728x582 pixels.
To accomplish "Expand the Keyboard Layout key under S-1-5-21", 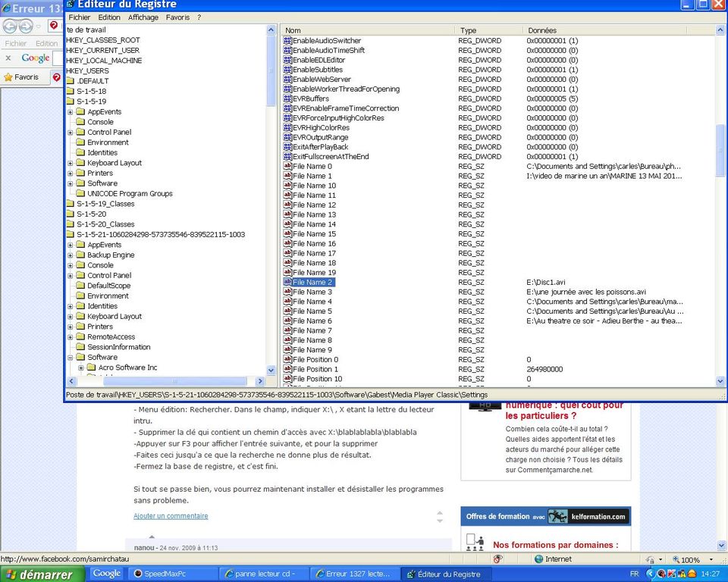I will [x=71, y=317].
